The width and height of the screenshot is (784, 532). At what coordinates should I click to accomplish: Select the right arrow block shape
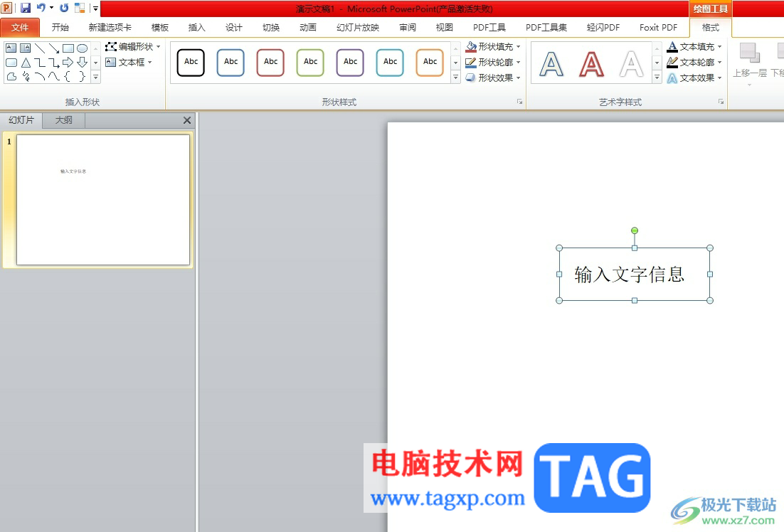point(68,63)
